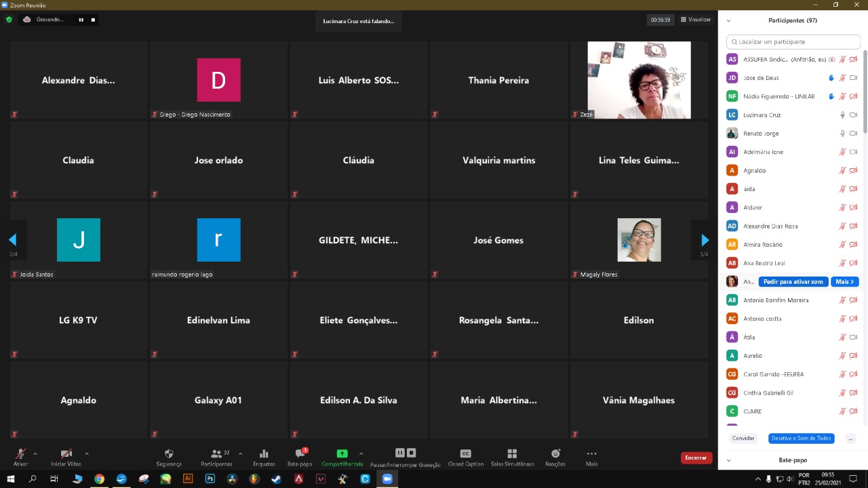Screen dimensions: 868x488
Task: Open Salas Simultâneas breakout rooms
Action: point(512,453)
